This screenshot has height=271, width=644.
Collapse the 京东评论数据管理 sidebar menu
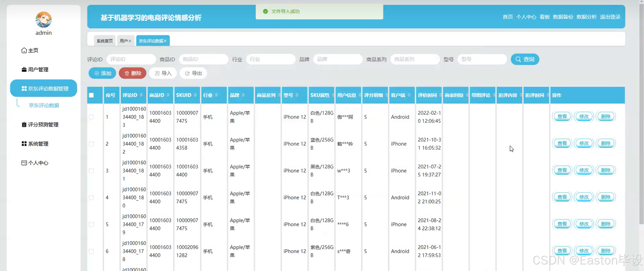point(44,88)
